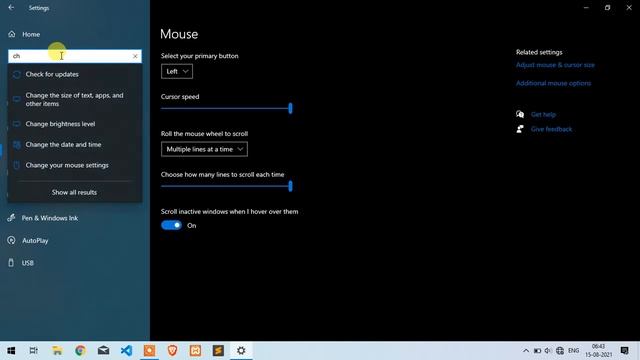This screenshot has width=640, height=360.
Task: Clear the search box with the X
Action: coord(135,56)
